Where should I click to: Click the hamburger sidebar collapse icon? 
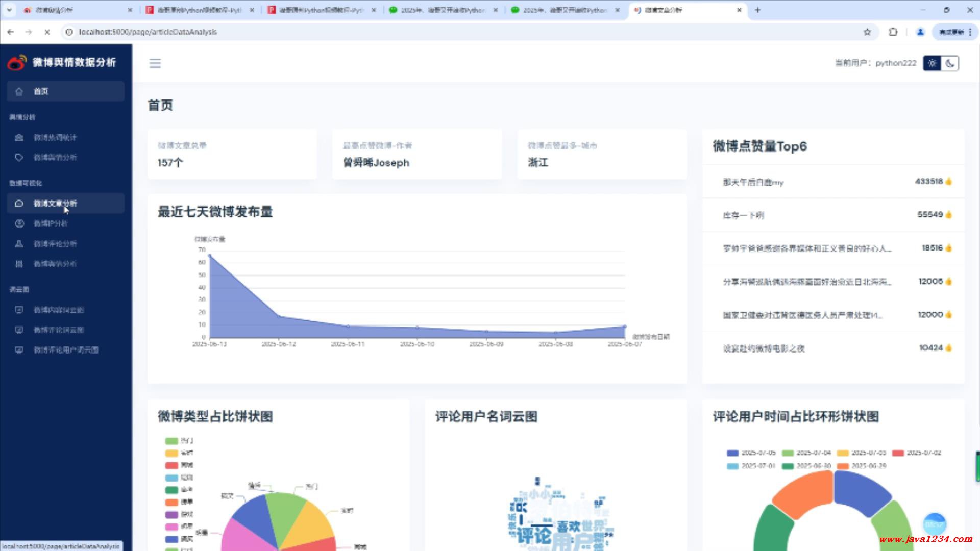coord(155,63)
